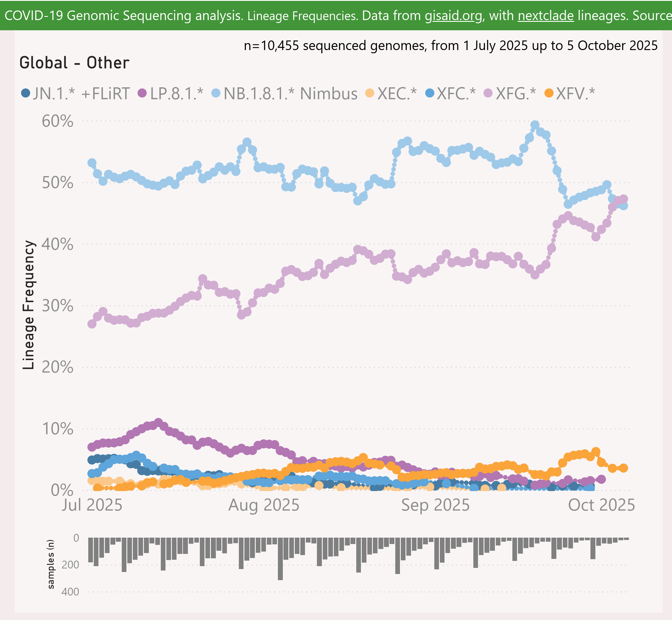Click the Sep 2025 axis label
The height and width of the screenshot is (620, 672).
pos(435,505)
